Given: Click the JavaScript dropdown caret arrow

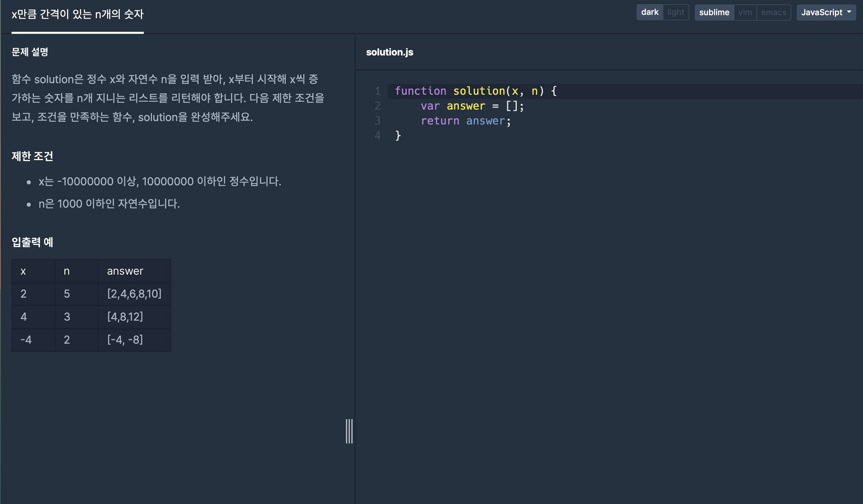Looking at the screenshot, I should [849, 12].
